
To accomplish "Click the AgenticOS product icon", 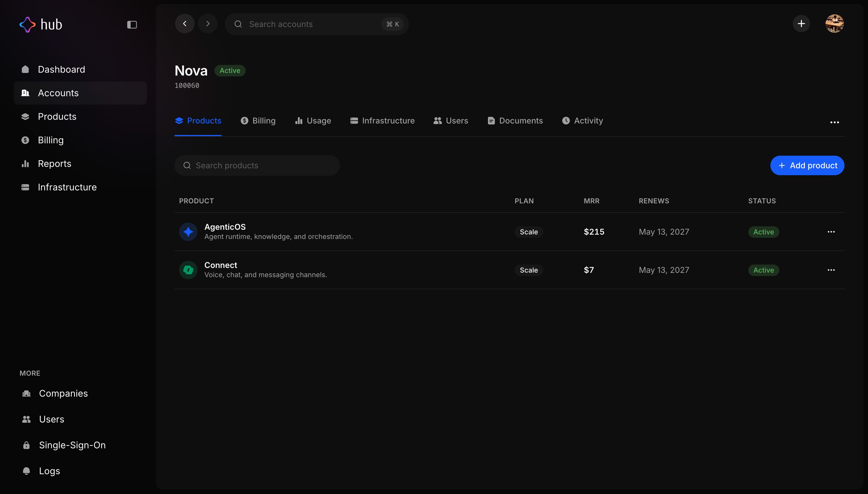I will [188, 232].
